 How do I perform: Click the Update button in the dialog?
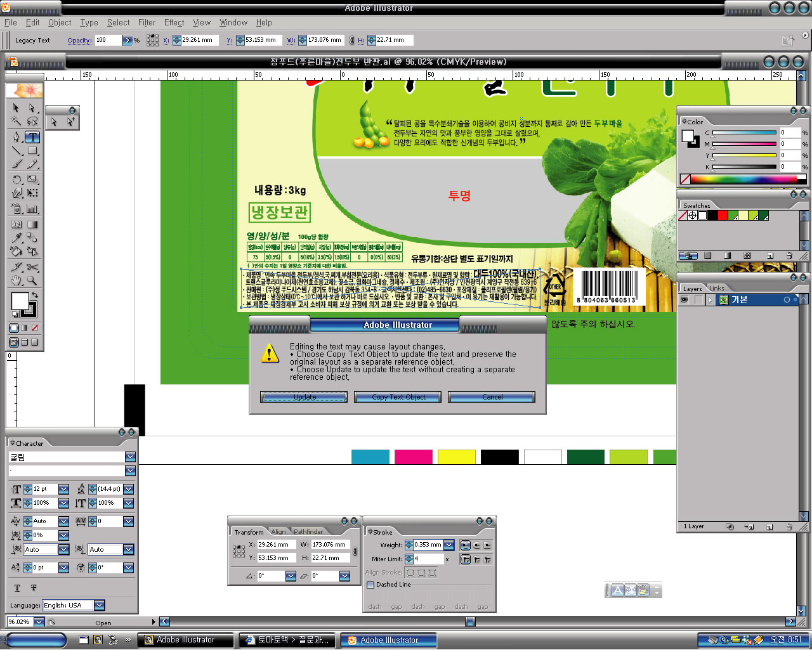pyautogui.click(x=304, y=397)
